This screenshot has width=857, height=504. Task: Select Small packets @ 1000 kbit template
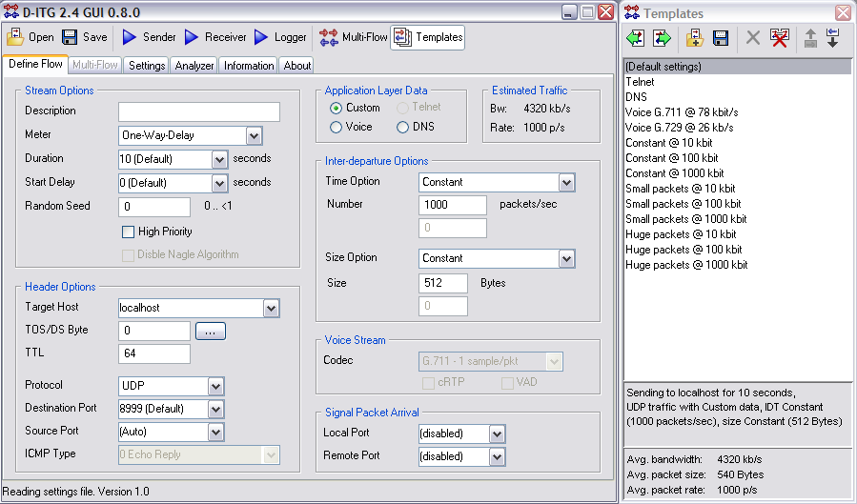tap(737, 219)
